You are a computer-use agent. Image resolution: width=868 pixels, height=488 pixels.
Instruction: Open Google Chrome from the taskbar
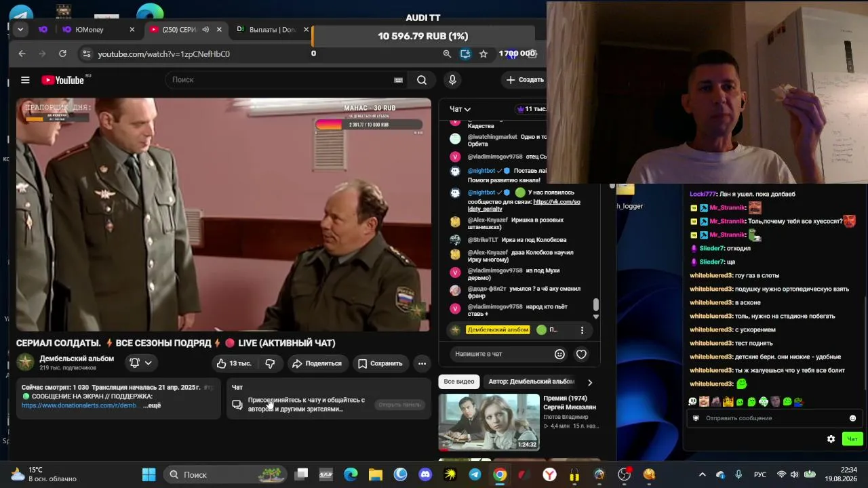click(500, 474)
